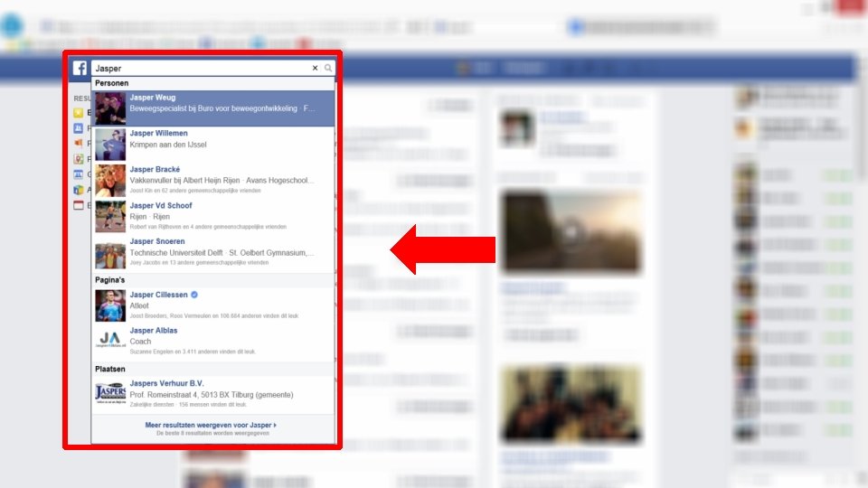
Task: Select the apps cube icon in sidebar
Action: (x=79, y=190)
